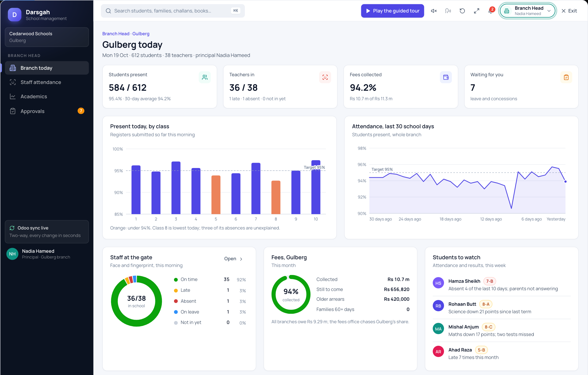
Task: Play the guided tour
Action: 392,11
